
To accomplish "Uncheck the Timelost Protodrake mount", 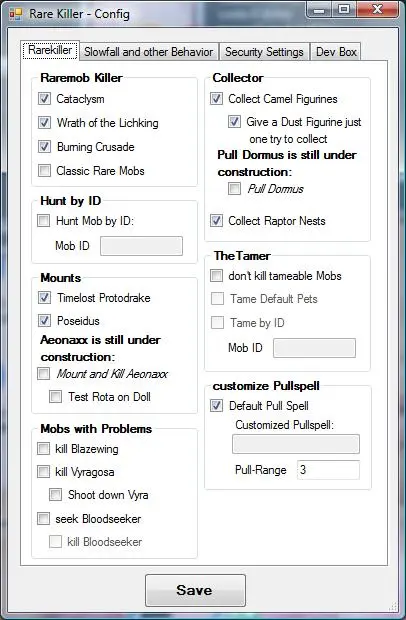I will pos(44,297).
